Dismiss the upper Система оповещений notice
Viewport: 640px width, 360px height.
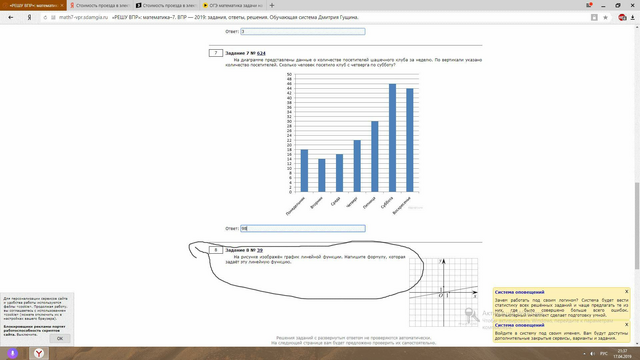[x=627, y=291]
